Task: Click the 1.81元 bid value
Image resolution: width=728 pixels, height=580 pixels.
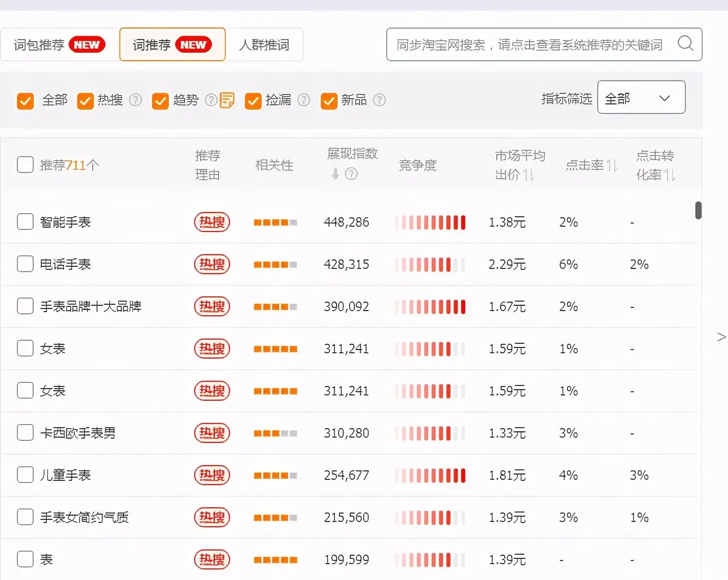Action: [x=507, y=475]
